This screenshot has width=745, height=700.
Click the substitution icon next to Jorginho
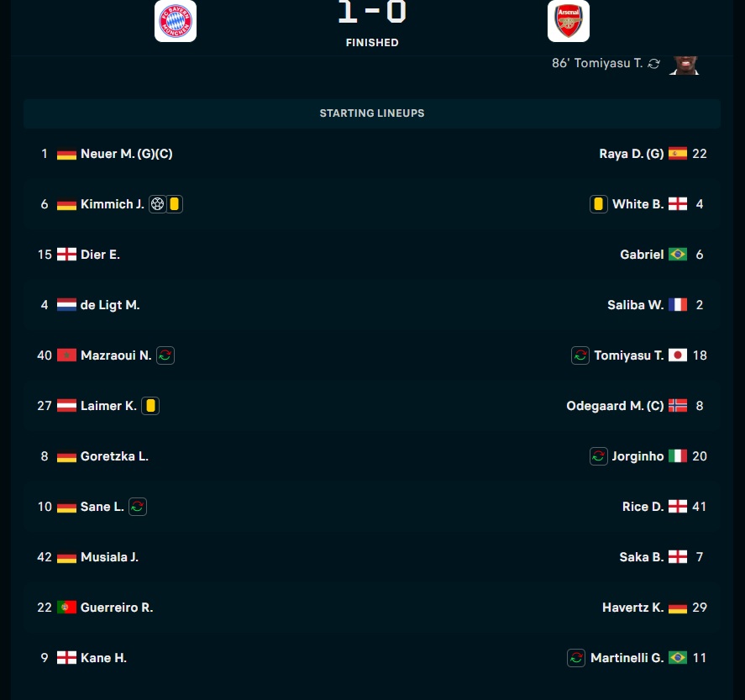tap(599, 456)
